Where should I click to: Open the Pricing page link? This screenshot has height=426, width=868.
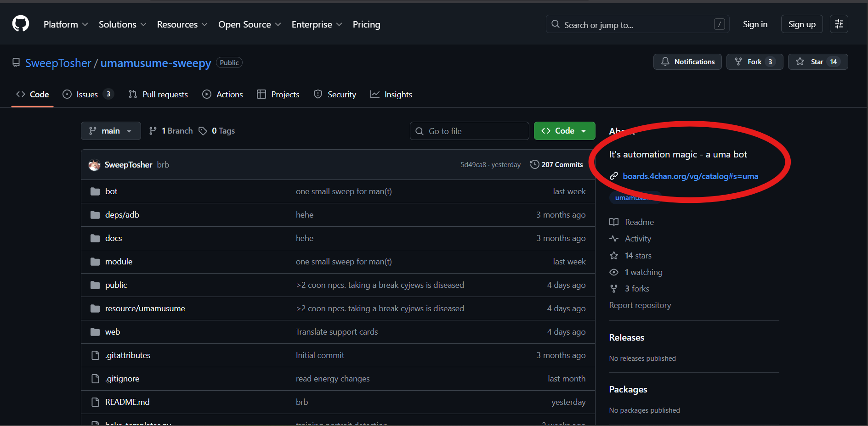tap(367, 24)
